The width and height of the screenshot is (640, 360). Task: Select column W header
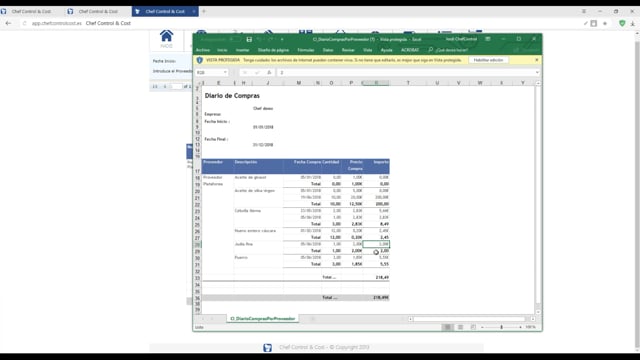coord(480,83)
